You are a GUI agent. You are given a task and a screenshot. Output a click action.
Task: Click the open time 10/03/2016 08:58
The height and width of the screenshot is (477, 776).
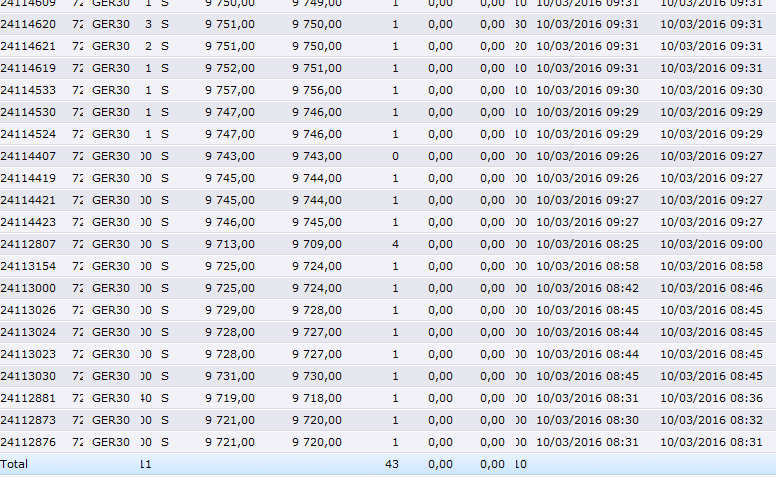[x=587, y=266]
